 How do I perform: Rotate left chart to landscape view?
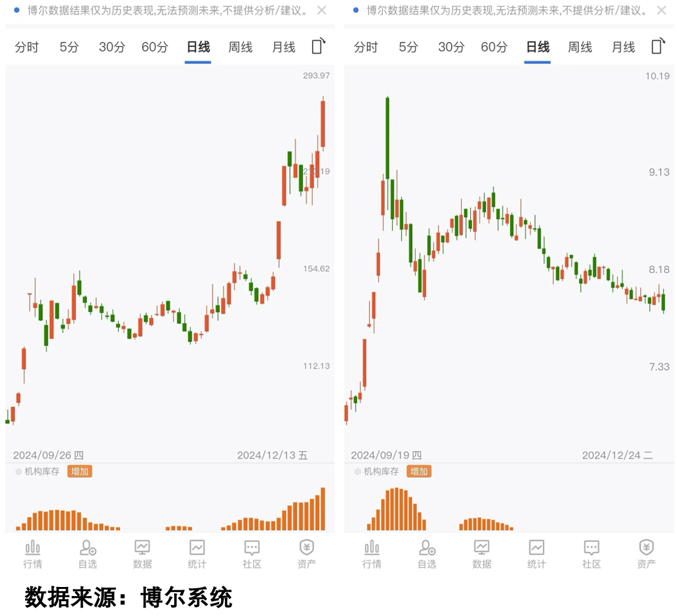[x=319, y=46]
